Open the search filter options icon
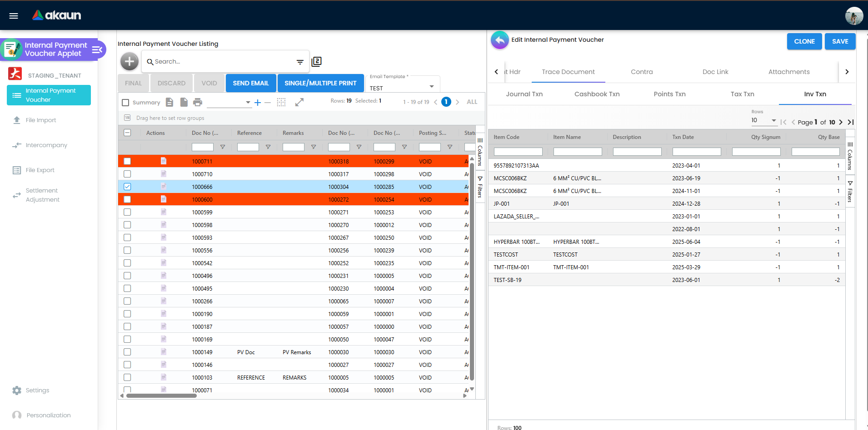The width and height of the screenshot is (868, 430). click(300, 62)
